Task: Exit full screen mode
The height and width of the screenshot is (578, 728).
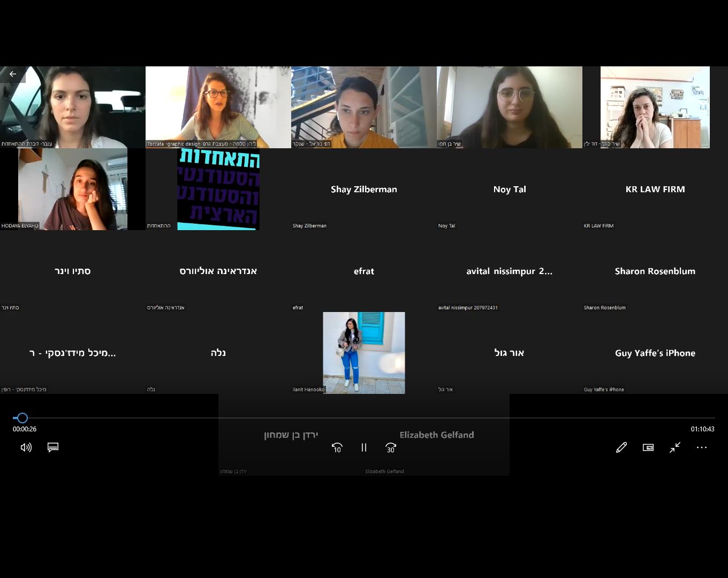Action: (675, 447)
